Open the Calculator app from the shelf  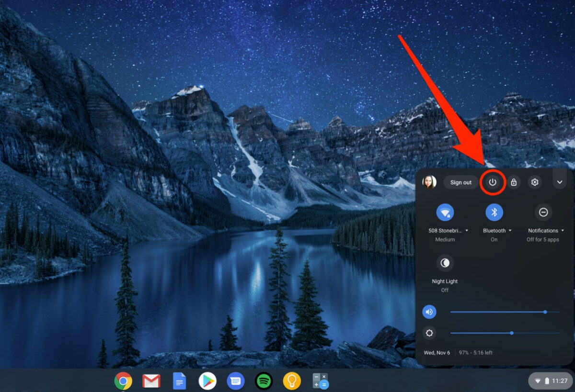coord(319,381)
